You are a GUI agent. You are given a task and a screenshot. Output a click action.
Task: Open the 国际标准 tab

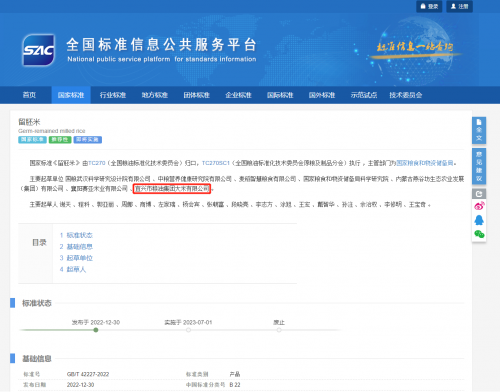[280, 95]
